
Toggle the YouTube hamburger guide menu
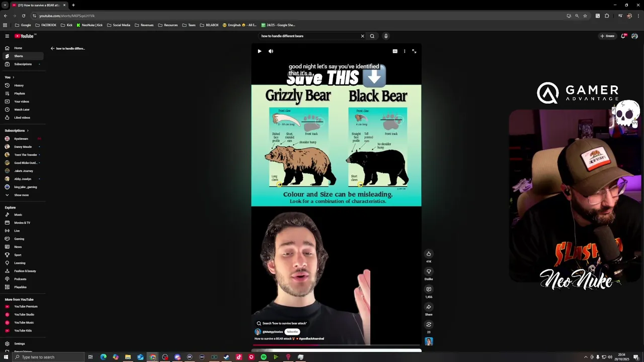pos(7,36)
